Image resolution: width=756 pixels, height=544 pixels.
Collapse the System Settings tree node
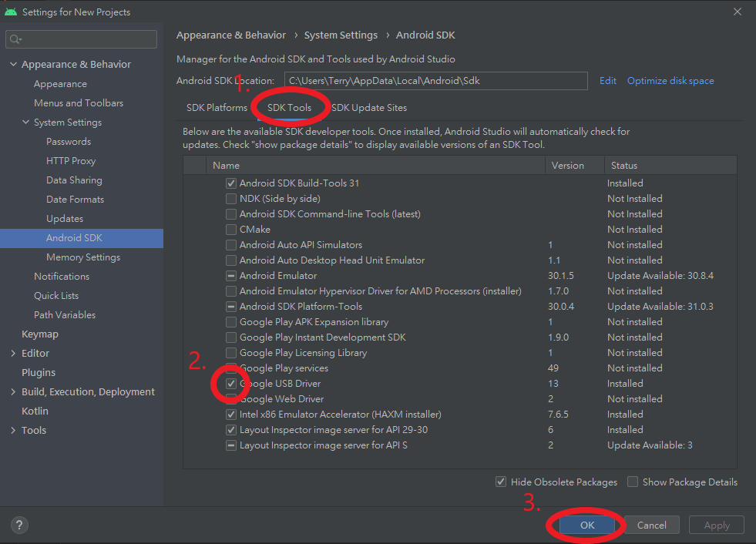26,122
